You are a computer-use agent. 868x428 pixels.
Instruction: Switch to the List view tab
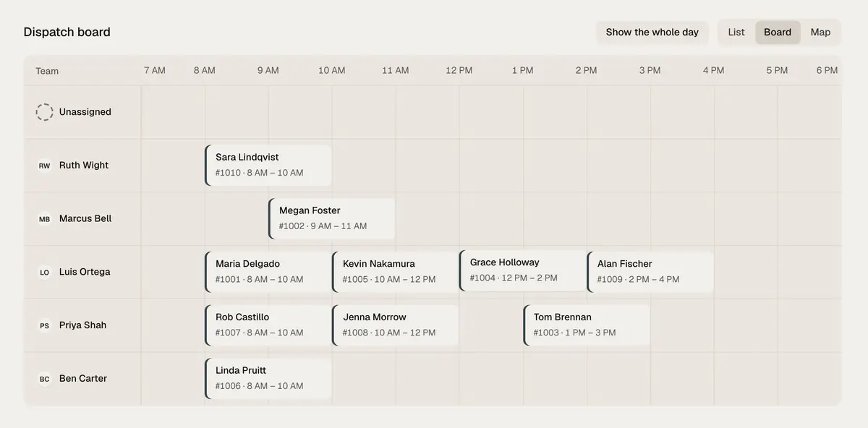pyautogui.click(x=736, y=32)
